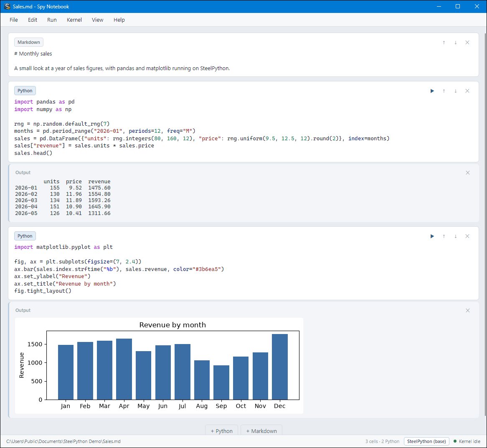This screenshot has height=448, width=487.
Task: Add a new Markdown cell
Action: coord(261,431)
